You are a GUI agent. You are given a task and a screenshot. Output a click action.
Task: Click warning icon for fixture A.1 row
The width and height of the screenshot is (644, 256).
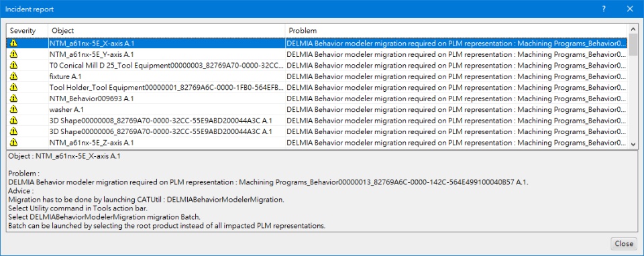pos(13,76)
